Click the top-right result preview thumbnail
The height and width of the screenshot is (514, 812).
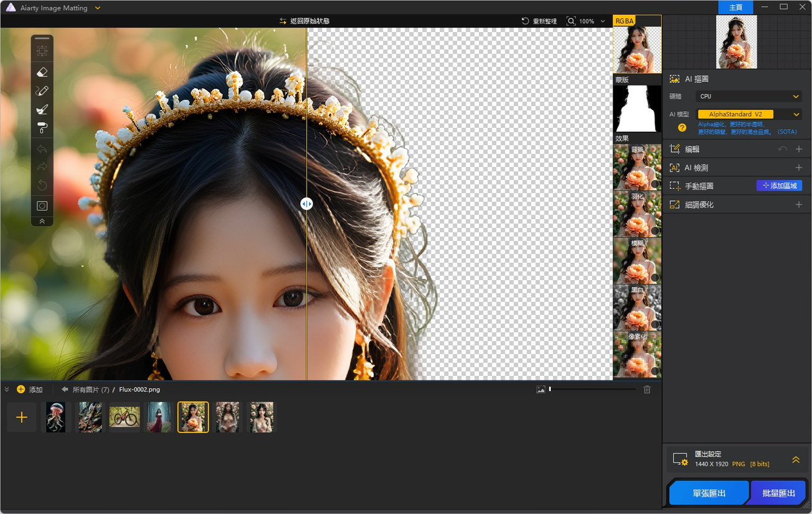tap(736, 42)
